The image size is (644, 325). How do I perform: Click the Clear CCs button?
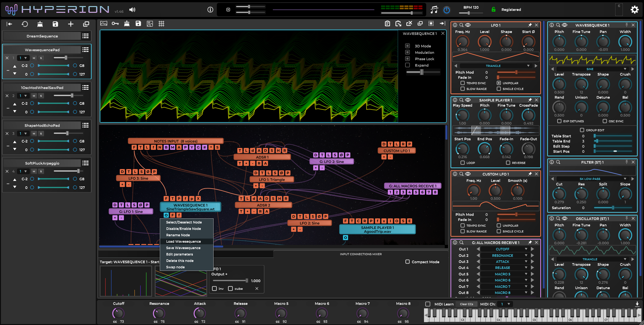466,304
